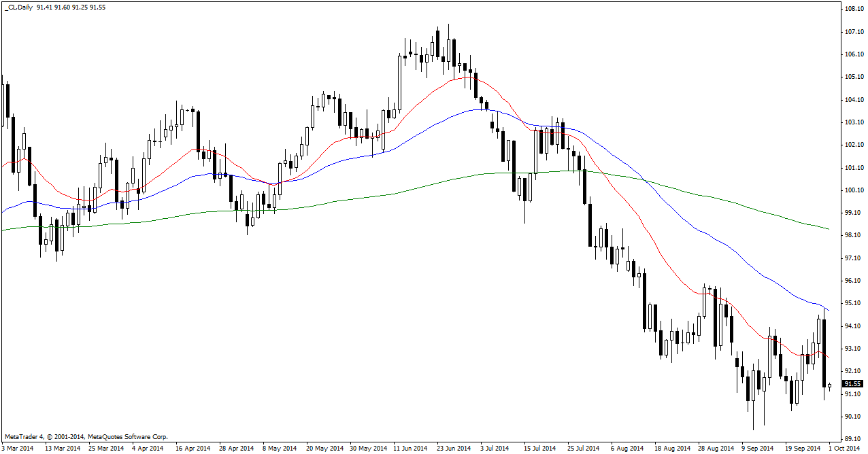
Task: Click the 107.10 price axis label
Action: pos(855,32)
